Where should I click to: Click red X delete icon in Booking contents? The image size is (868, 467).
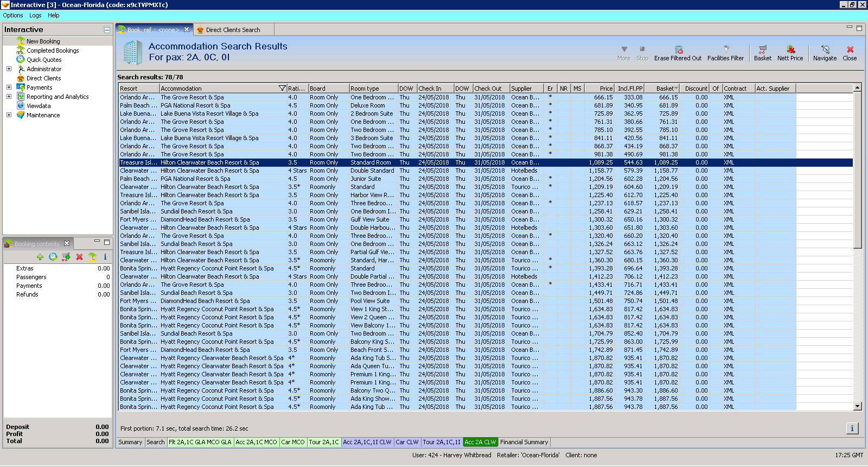(79, 257)
